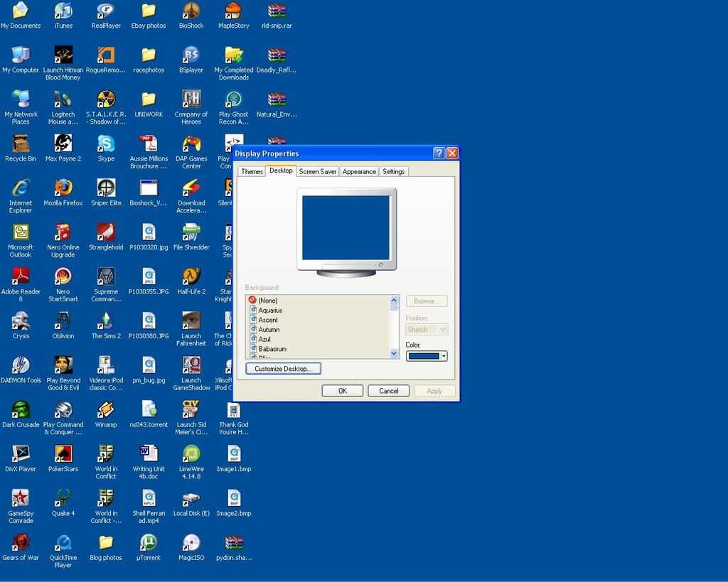The height and width of the screenshot is (582, 728).
Task: Select the Skype desktop shortcut
Action: [x=106, y=144]
